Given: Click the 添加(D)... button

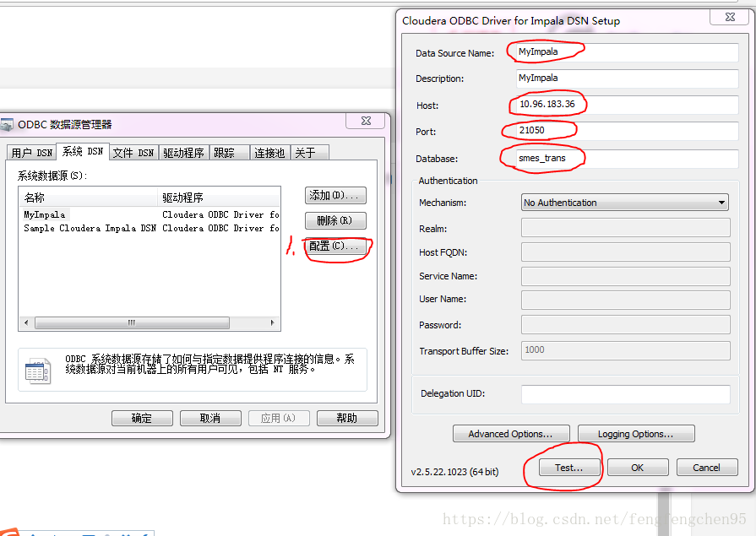Looking at the screenshot, I should 335,195.
